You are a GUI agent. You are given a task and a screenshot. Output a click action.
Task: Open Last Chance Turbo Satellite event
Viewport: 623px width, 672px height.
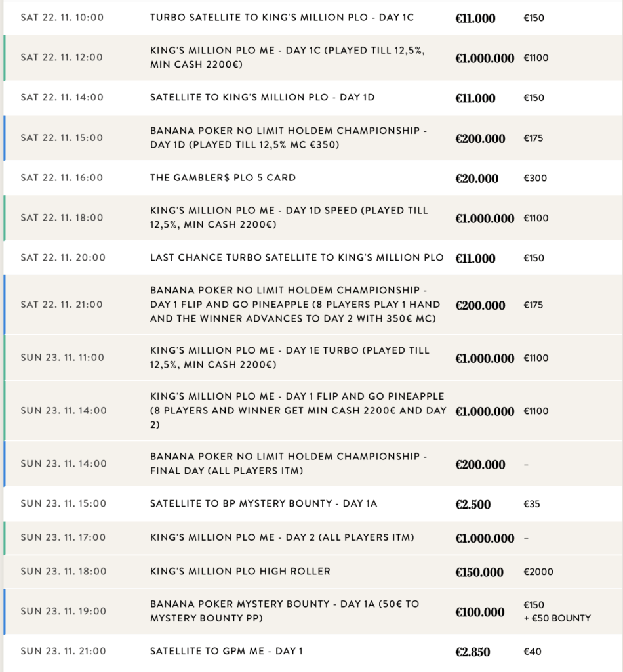296,258
